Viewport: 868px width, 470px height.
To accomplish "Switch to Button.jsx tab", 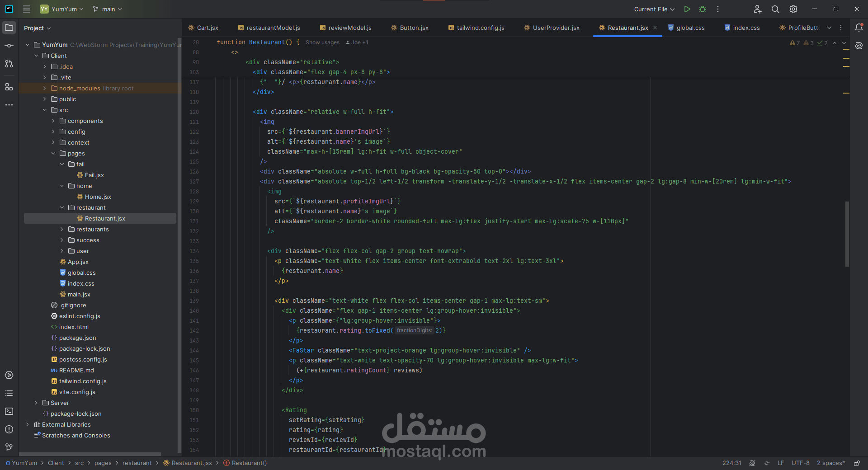I will coord(410,28).
